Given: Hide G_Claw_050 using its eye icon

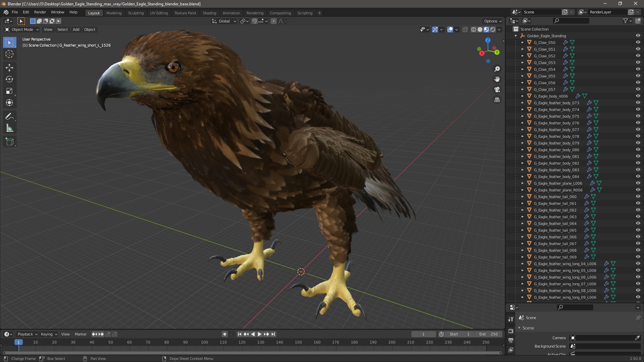Looking at the screenshot, I should tap(638, 43).
